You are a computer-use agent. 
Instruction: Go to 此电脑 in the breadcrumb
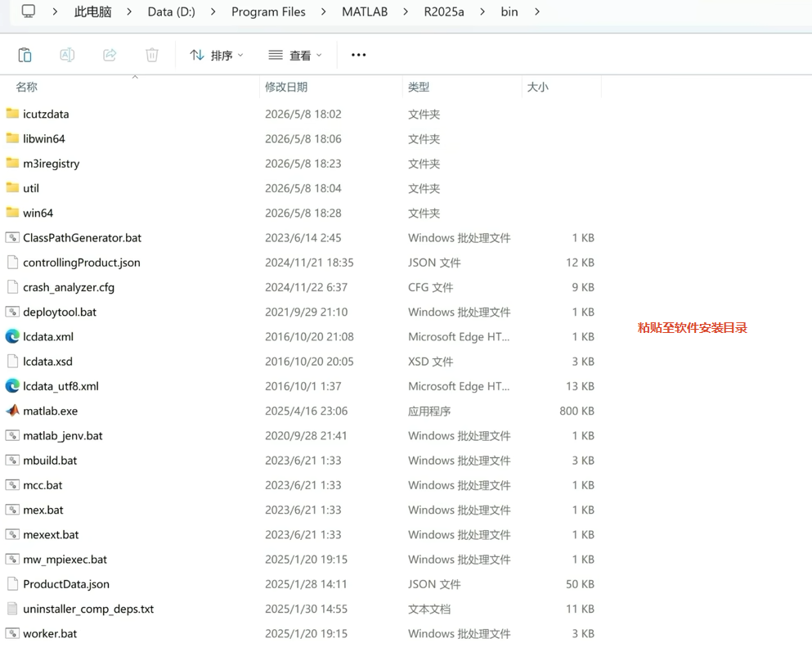coord(92,11)
